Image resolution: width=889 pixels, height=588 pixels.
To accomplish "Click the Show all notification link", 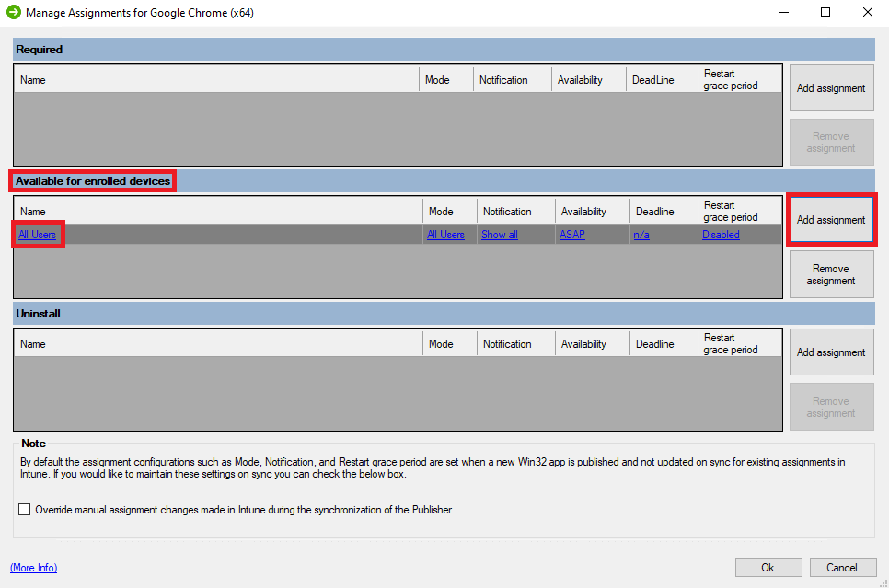I will click(x=500, y=234).
